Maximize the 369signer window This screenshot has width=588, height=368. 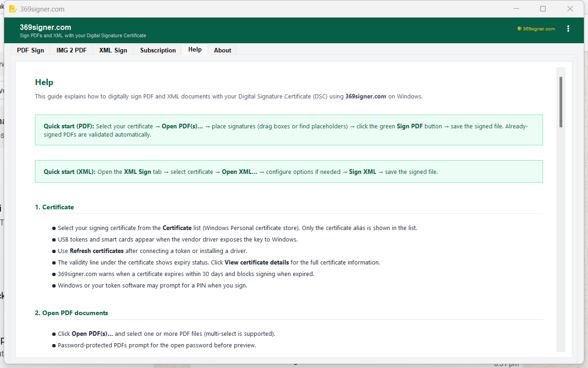(x=543, y=9)
